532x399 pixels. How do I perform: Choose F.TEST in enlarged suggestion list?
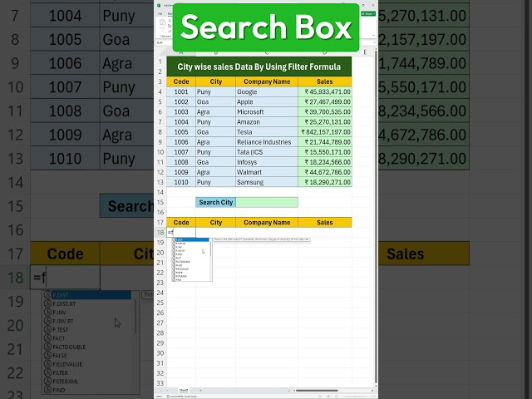pyautogui.click(x=61, y=330)
